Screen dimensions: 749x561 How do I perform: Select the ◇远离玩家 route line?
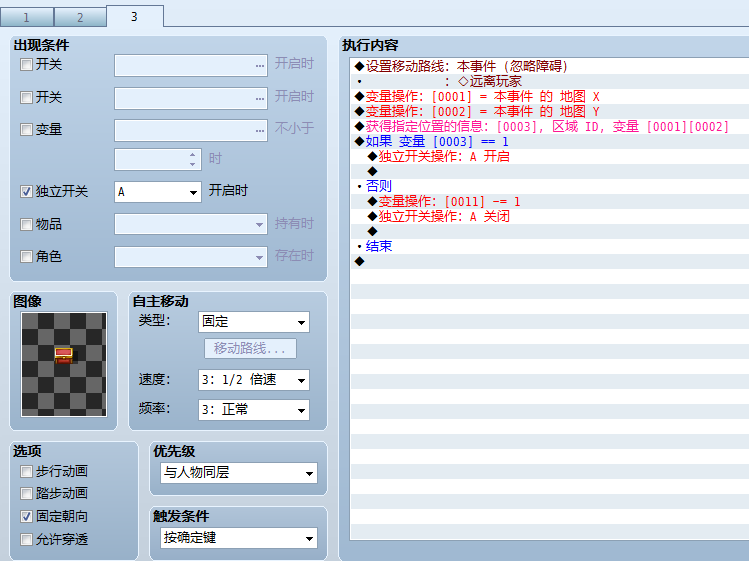pyautogui.click(x=550, y=81)
